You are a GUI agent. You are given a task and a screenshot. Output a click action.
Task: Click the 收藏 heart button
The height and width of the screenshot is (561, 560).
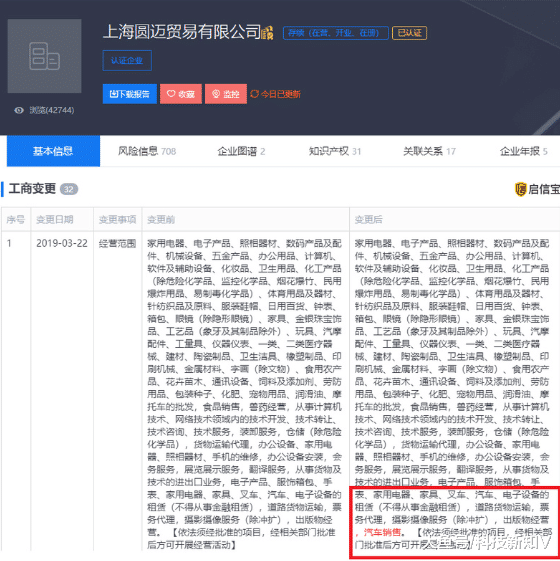181,94
